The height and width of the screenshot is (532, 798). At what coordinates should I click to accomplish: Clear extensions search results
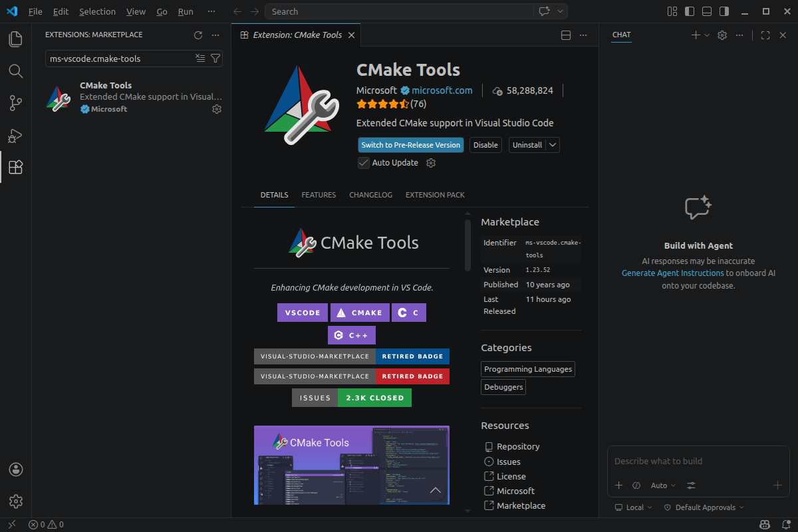point(200,59)
